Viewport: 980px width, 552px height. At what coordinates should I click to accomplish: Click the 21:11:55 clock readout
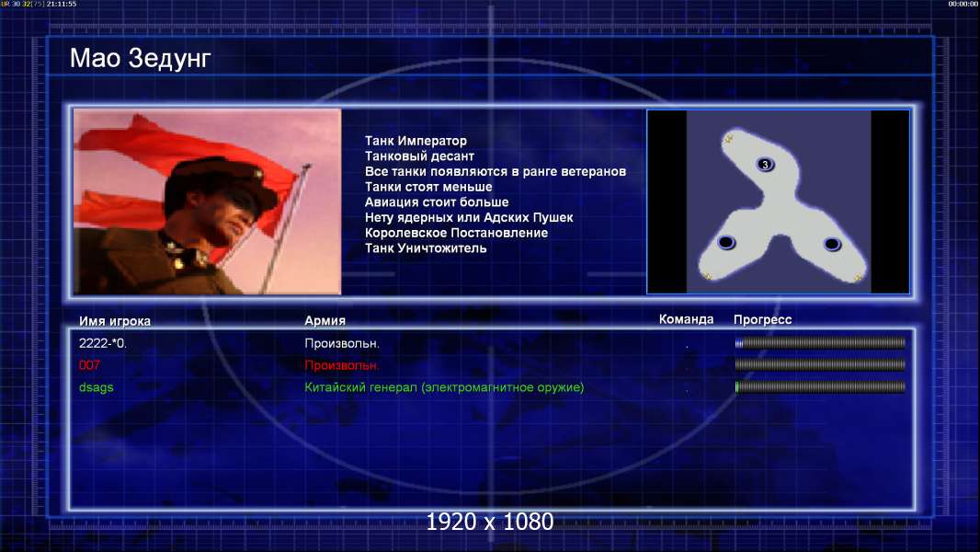click(62, 4)
